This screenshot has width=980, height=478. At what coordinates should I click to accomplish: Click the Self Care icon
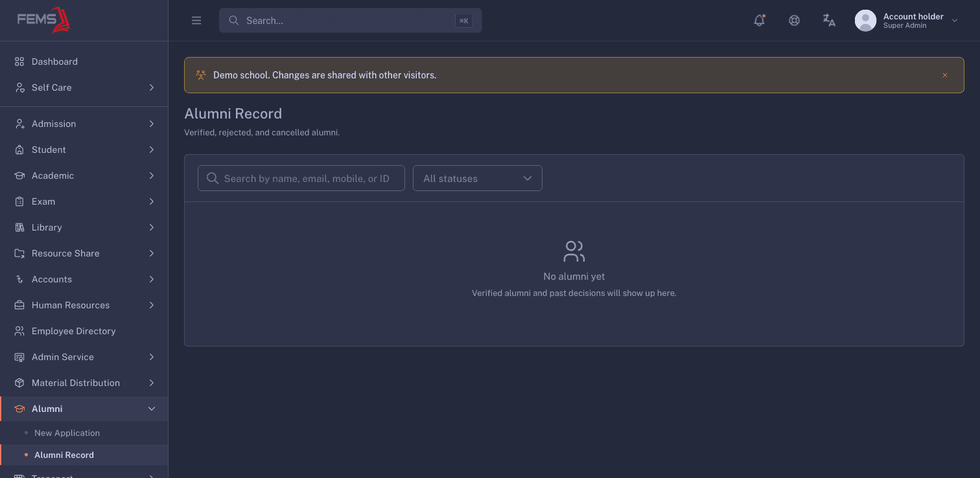point(19,87)
